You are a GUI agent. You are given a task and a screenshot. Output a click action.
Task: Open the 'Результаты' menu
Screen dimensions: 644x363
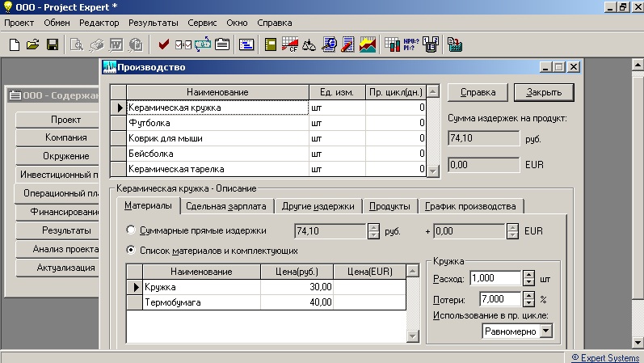point(154,23)
